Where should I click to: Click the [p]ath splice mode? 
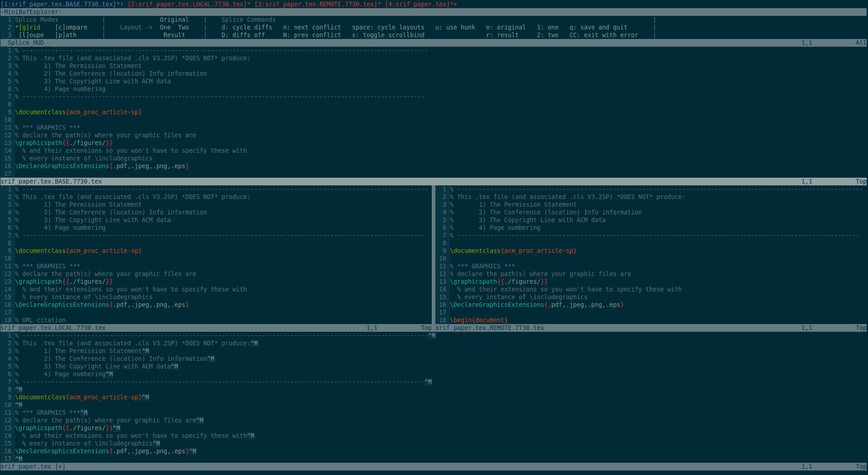point(66,35)
